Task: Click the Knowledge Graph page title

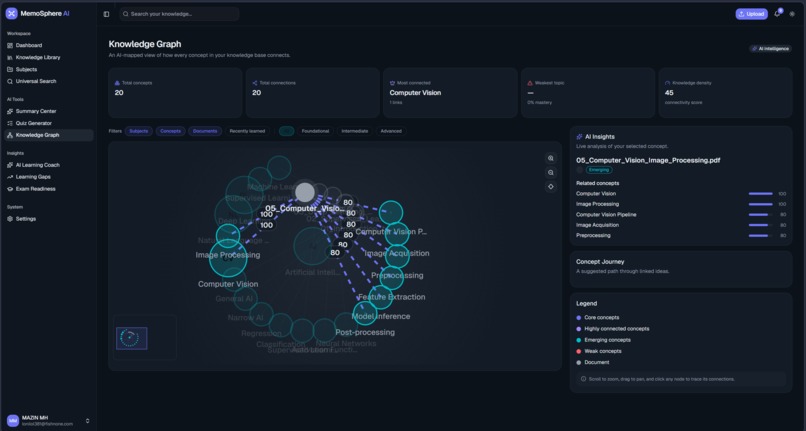Action: (144, 44)
